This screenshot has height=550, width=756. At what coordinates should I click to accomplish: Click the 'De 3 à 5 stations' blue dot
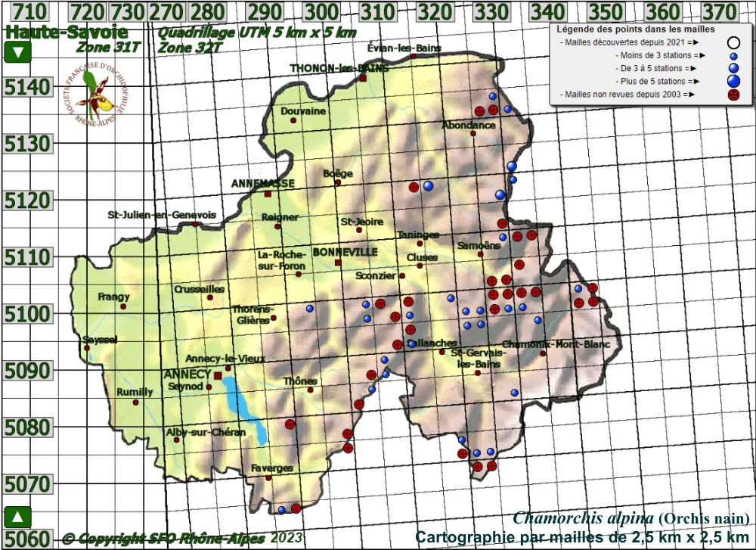click(733, 68)
